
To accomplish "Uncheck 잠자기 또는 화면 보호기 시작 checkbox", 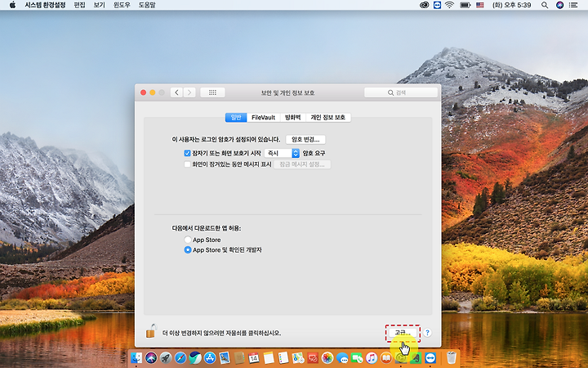I will coord(187,153).
